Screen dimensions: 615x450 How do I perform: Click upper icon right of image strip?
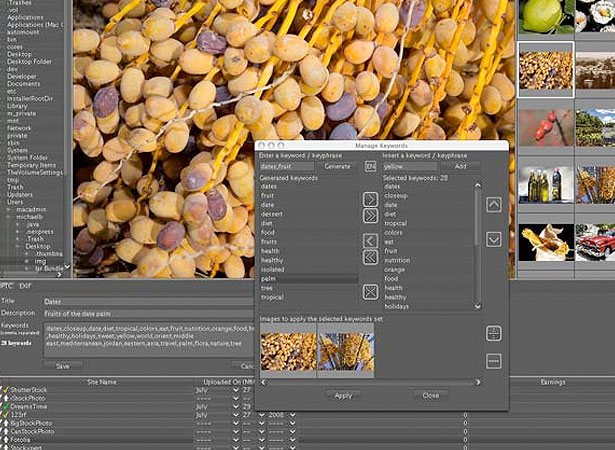493,333
